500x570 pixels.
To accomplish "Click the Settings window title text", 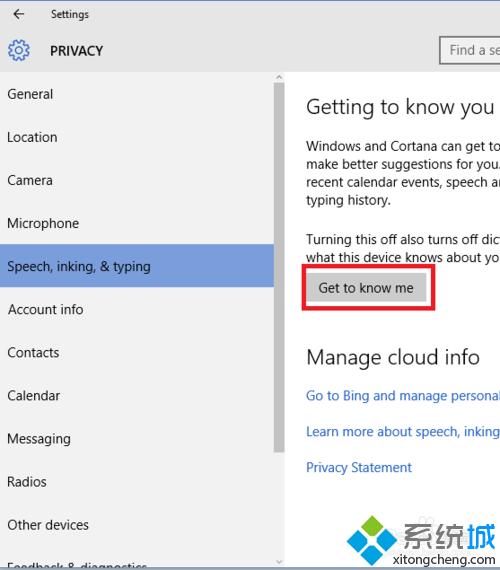I will click(69, 14).
